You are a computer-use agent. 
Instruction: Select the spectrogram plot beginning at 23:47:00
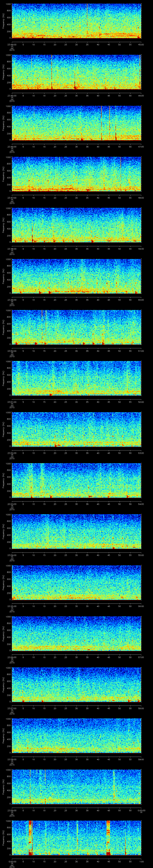coord(76,174)
